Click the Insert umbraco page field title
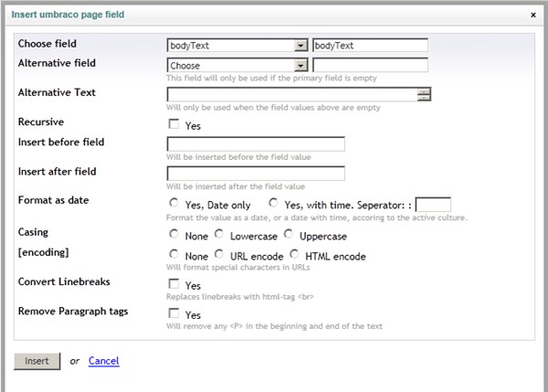This screenshot has width=548, height=392. (x=68, y=15)
